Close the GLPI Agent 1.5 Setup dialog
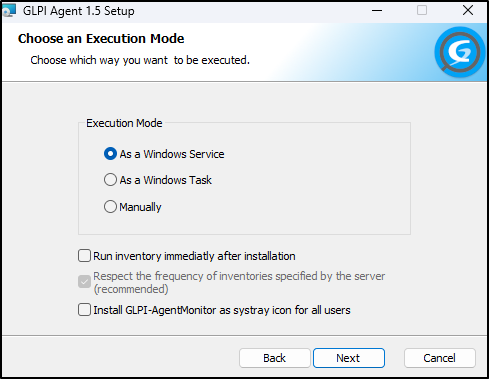The width and height of the screenshot is (489, 379). [x=468, y=11]
